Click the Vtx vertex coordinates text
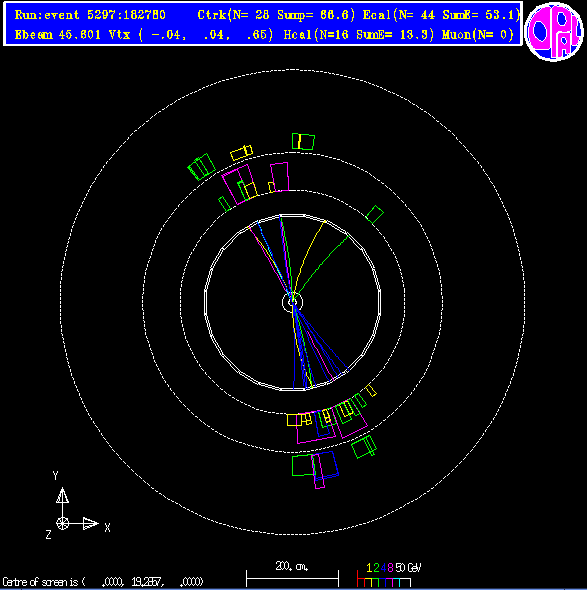587x590 pixels. 191,35
